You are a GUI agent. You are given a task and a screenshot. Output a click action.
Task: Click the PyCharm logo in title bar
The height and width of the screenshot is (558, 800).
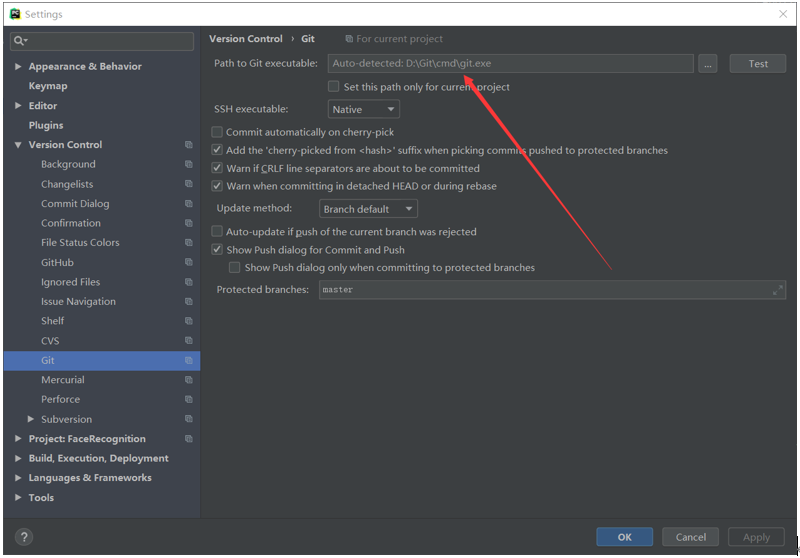point(15,14)
